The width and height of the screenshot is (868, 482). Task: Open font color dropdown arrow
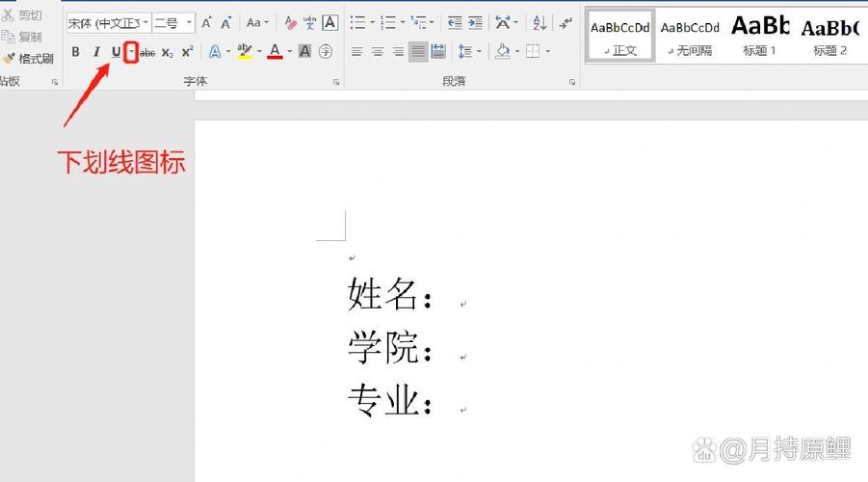click(x=290, y=52)
